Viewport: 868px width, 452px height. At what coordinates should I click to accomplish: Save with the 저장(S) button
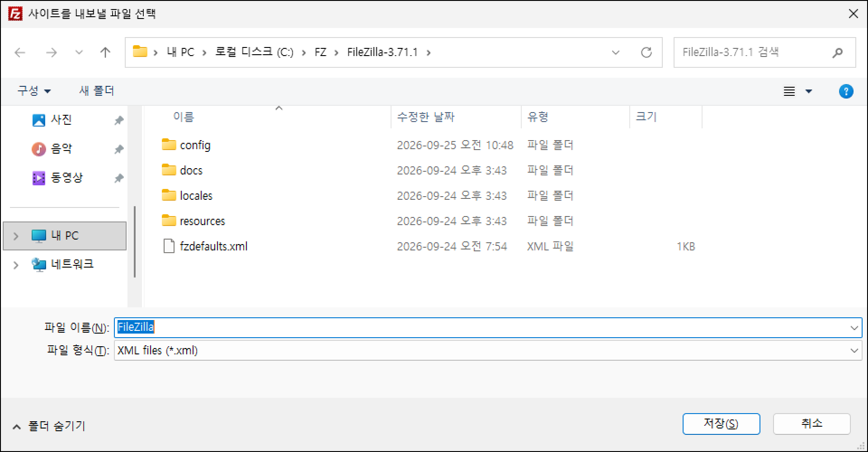pyautogui.click(x=721, y=424)
